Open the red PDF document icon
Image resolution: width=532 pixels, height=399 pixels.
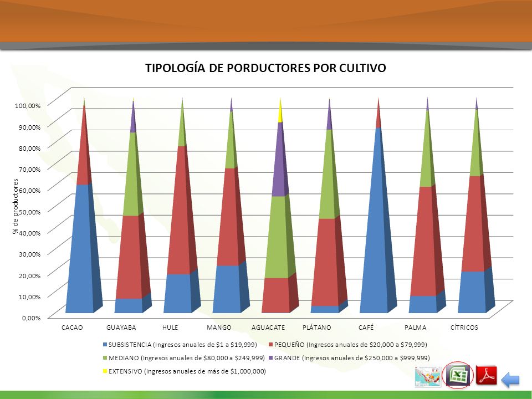pyautogui.click(x=486, y=375)
